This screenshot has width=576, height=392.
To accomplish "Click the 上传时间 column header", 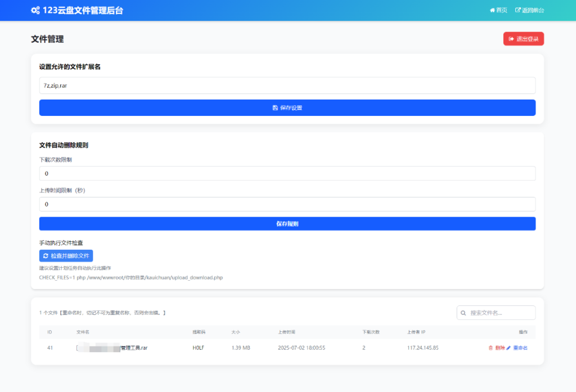I will (x=287, y=332).
